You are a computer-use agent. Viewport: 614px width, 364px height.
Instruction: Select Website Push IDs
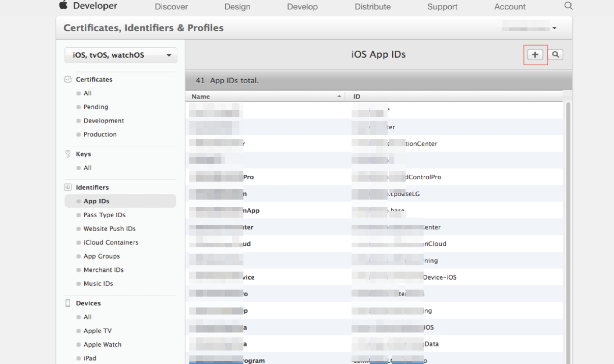pos(110,229)
